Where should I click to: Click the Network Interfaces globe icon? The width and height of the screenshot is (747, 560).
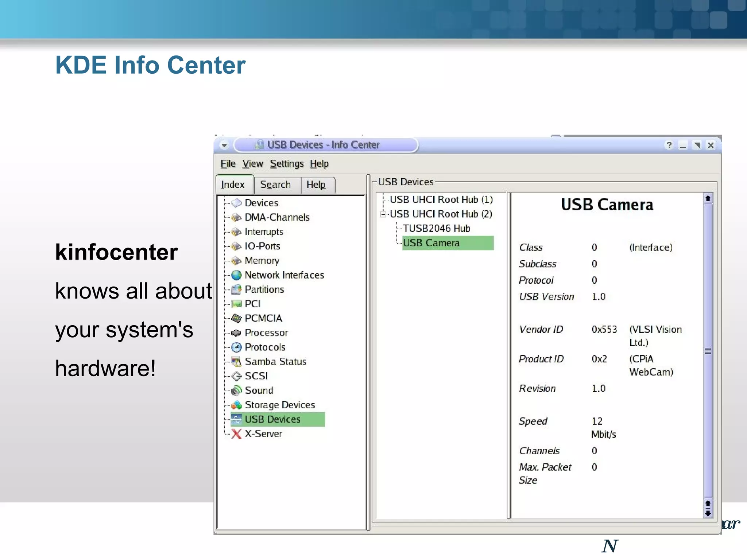(236, 275)
